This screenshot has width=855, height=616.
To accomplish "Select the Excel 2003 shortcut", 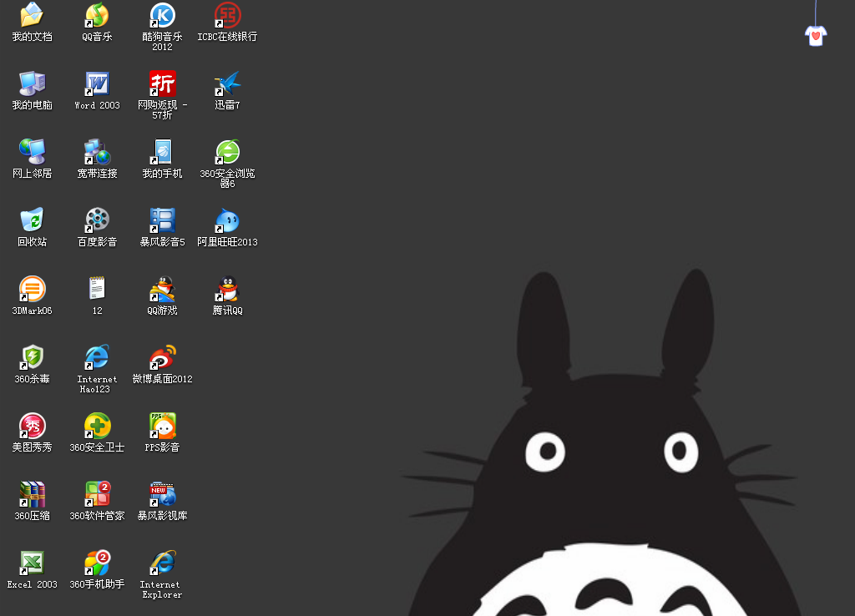I will (x=32, y=563).
